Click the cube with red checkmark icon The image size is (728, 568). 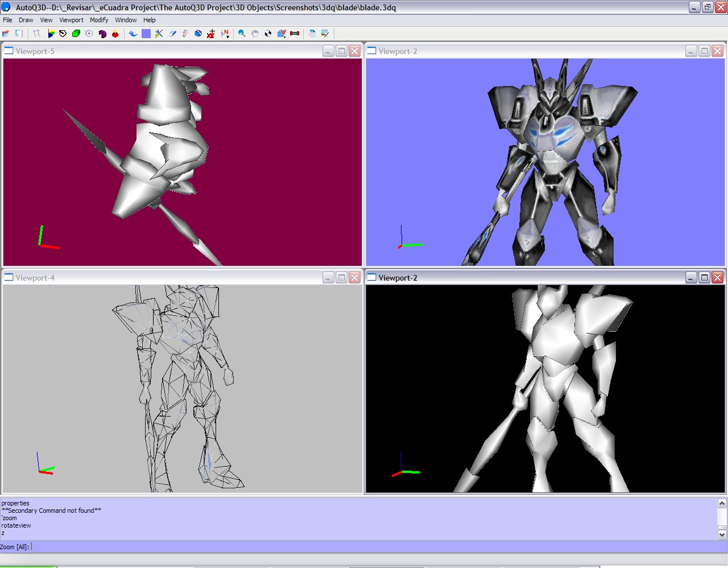coord(282,34)
